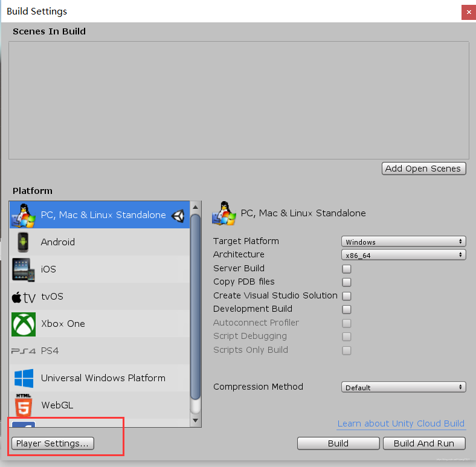Click the Android phone icon in platform list
Screen dimensions: 476x467
(23, 242)
